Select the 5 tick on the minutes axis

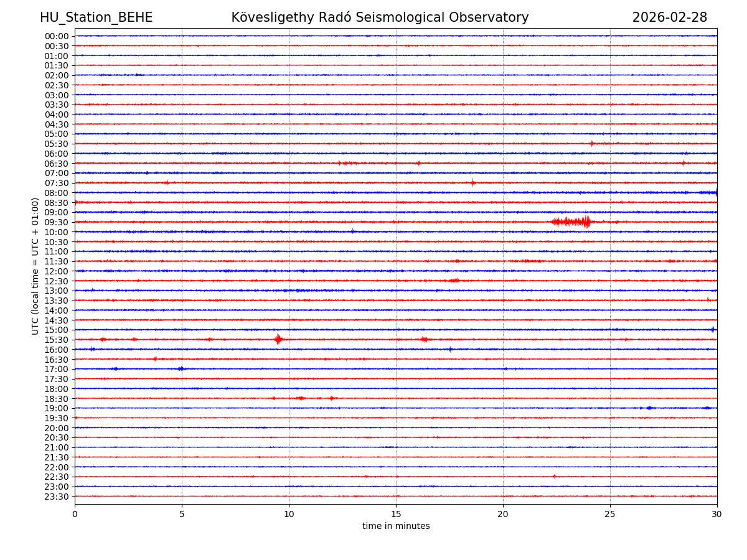[182, 514]
